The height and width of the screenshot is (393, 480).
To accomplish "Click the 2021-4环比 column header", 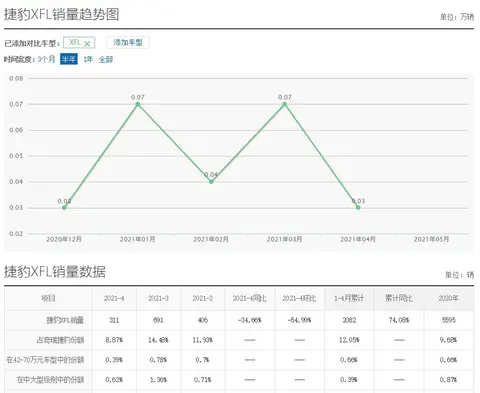I will click(299, 298).
